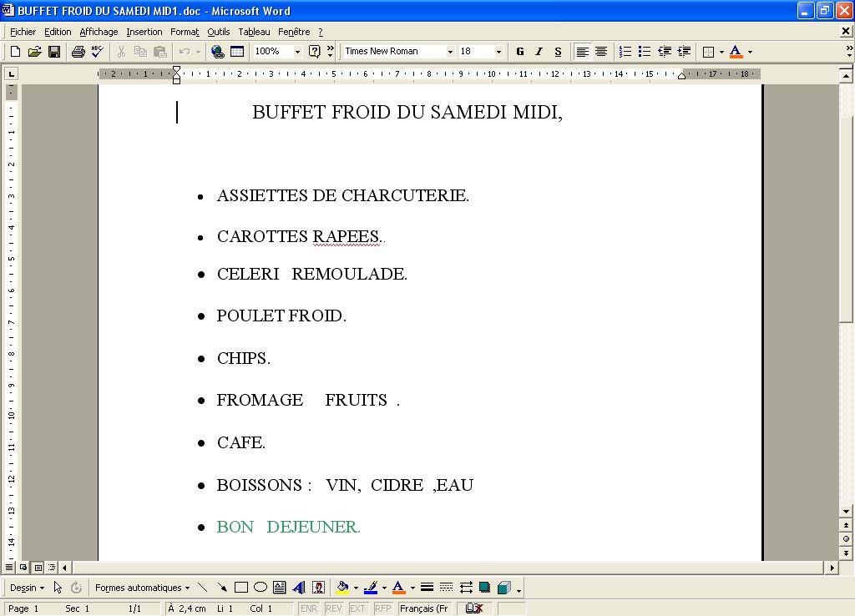Open the Tableau menu
Image resolution: width=855 pixels, height=616 pixels.
pyautogui.click(x=254, y=32)
